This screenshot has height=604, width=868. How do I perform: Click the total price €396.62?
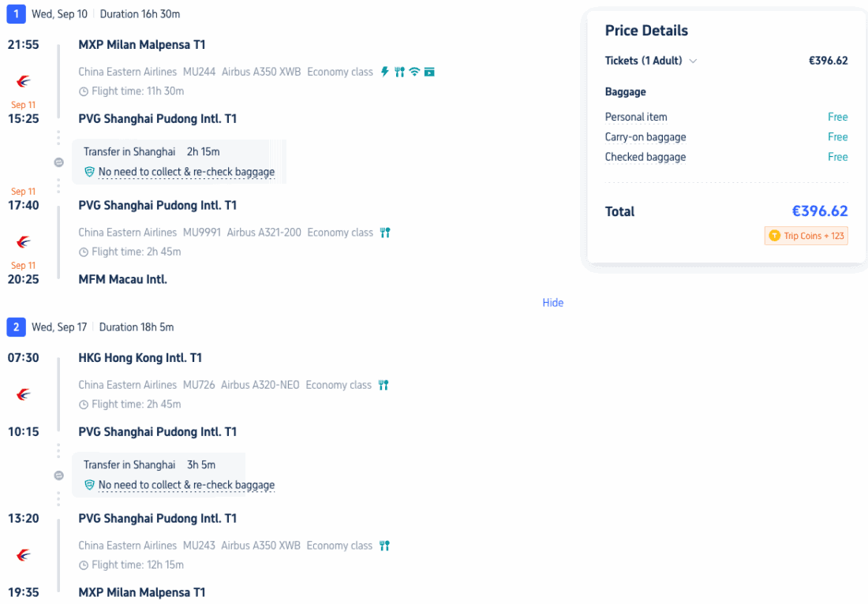click(x=820, y=211)
